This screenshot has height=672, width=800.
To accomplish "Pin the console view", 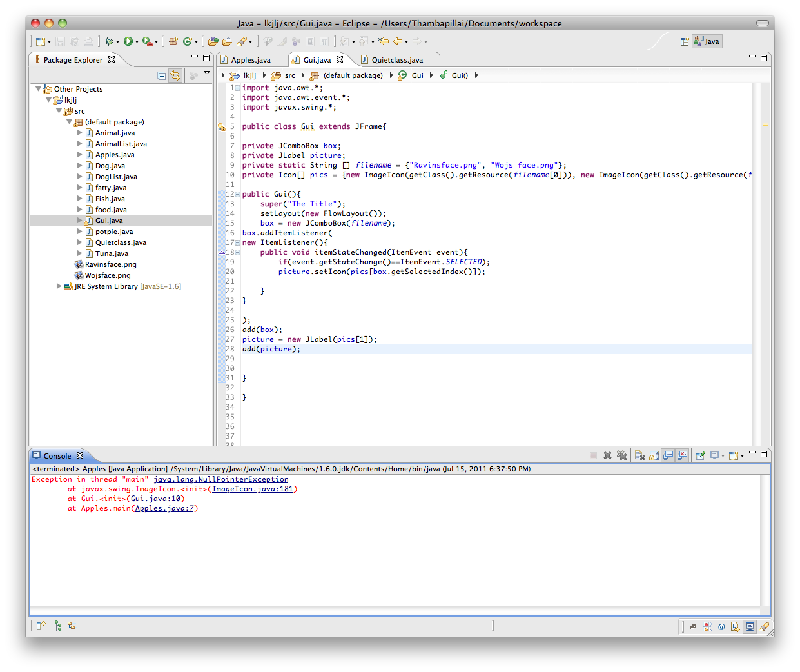I will tap(700, 455).
